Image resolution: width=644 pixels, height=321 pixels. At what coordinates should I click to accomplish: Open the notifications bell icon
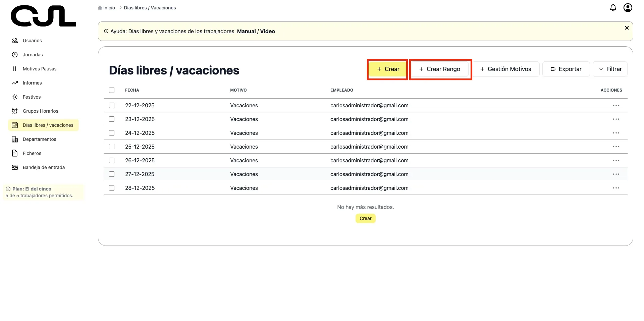[x=613, y=8]
